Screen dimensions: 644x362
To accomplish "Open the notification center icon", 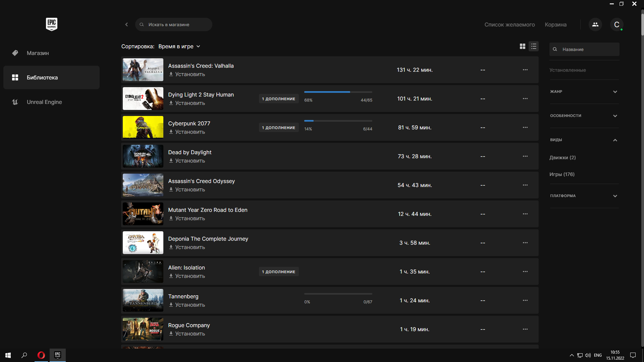I will (633, 355).
